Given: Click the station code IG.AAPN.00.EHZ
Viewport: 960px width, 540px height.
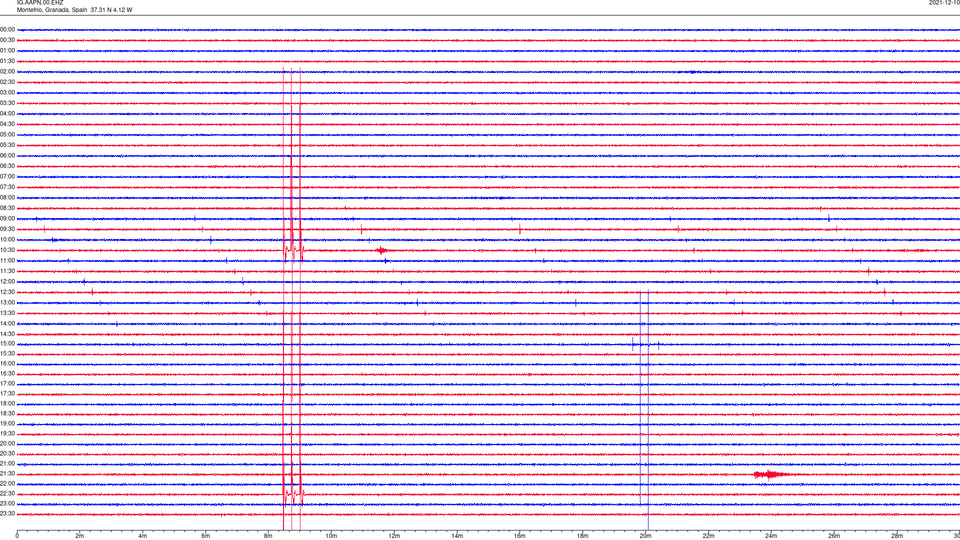Looking at the screenshot, I should (40, 2).
